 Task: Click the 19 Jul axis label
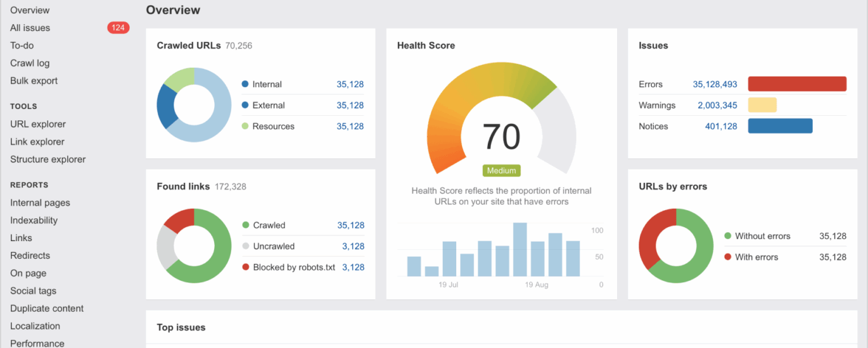click(x=449, y=285)
